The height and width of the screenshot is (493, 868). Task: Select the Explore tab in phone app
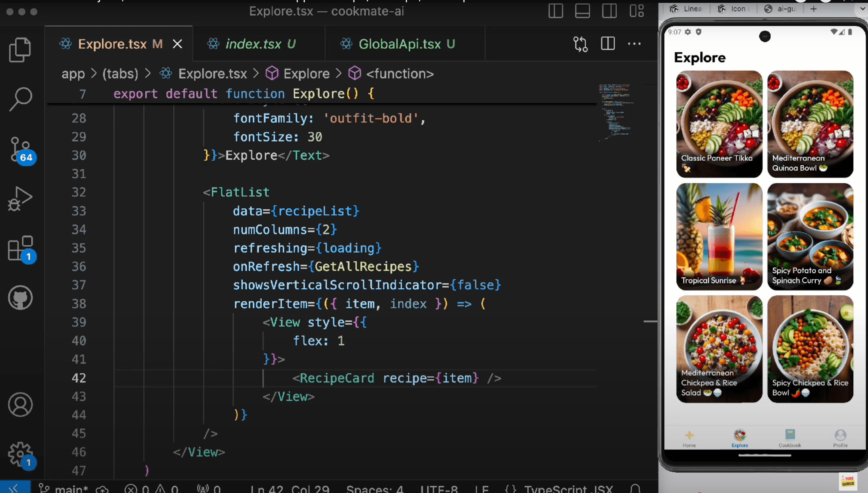pyautogui.click(x=740, y=438)
